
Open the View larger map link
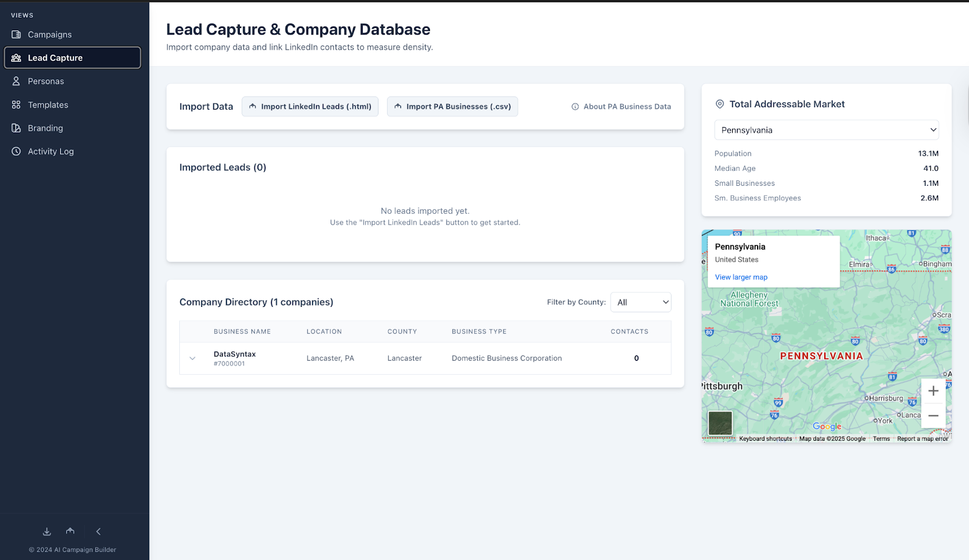pyautogui.click(x=741, y=277)
